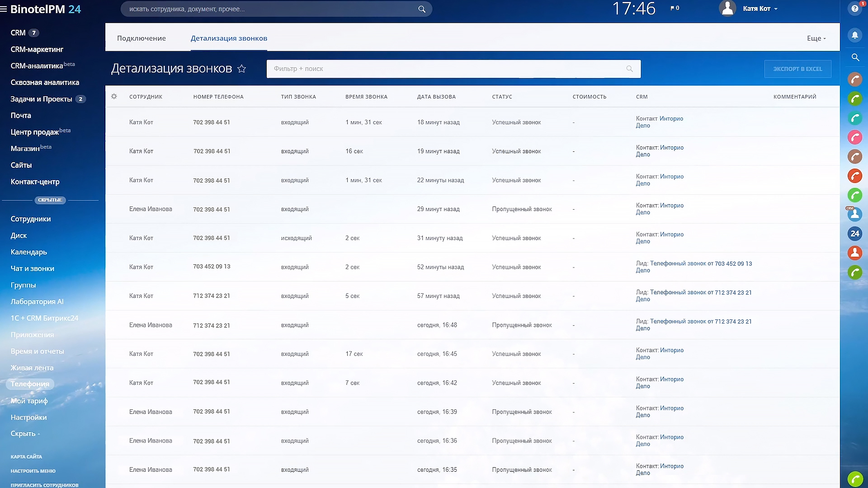Viewport: 868px width, 488px height.
Task: Click the help question mark icon
Action: tap(854, 9)
